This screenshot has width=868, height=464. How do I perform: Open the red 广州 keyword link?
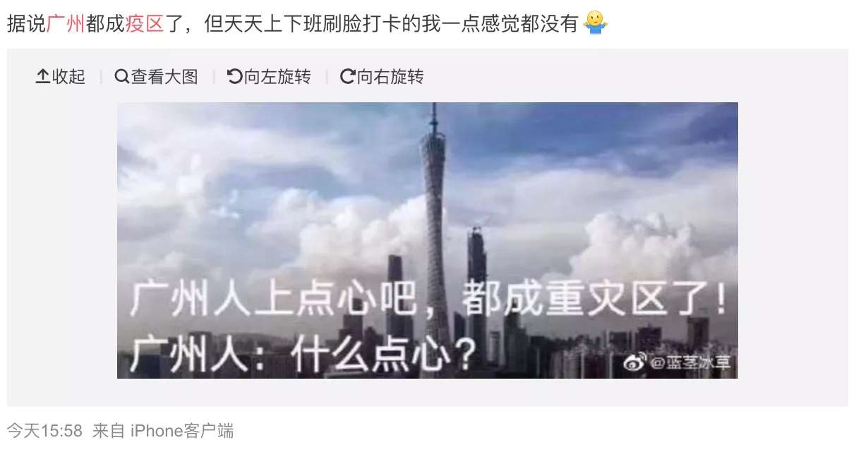pyautogui.click(x=66, y=24)
